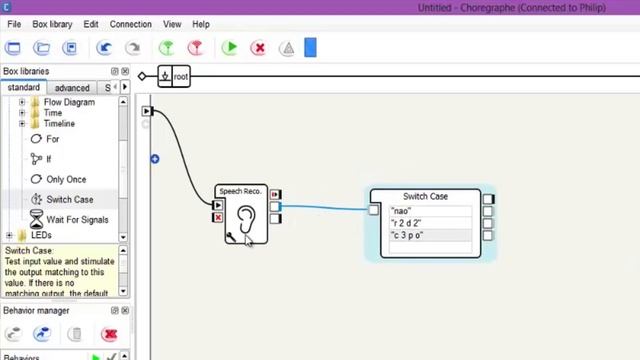Open the Edit menu
The image size is (640, 360).
(x=91, y=24)
